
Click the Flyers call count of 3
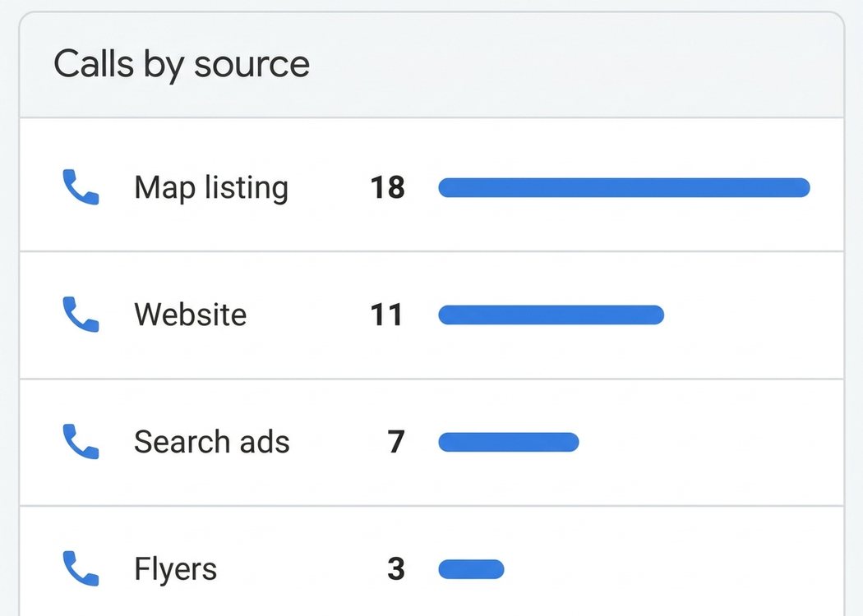(396, 568)
